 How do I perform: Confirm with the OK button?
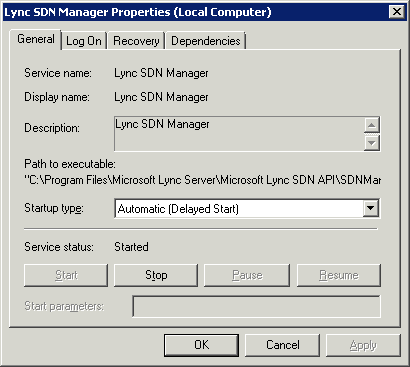[201, 345]
